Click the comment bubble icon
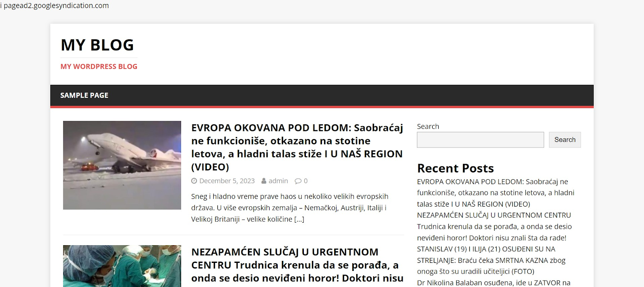The width and height of the screenshot is (644, 287). pyautogui.click(x=298, y=181)
